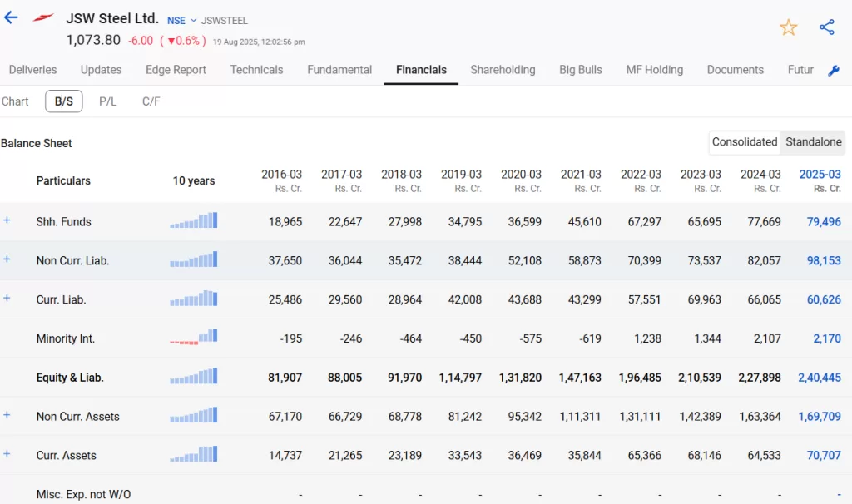Open the C/F cash flow sub-tab
The image size is (852, 504).
(x=151, y=101)
